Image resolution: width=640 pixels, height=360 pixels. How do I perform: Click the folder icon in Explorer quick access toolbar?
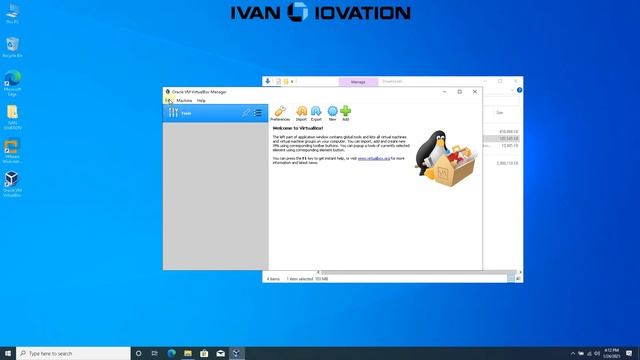coord(286,82)
